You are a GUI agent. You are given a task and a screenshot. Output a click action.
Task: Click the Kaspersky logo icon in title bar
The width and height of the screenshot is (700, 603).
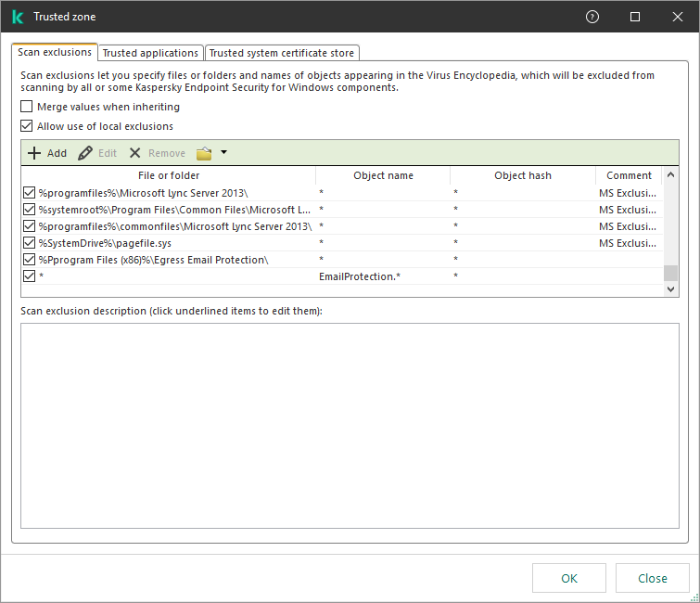point(18,17)
